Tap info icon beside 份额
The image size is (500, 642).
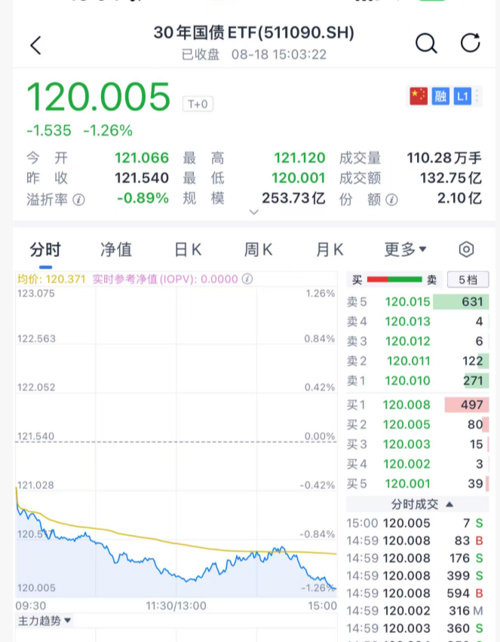tap(391, 200)
